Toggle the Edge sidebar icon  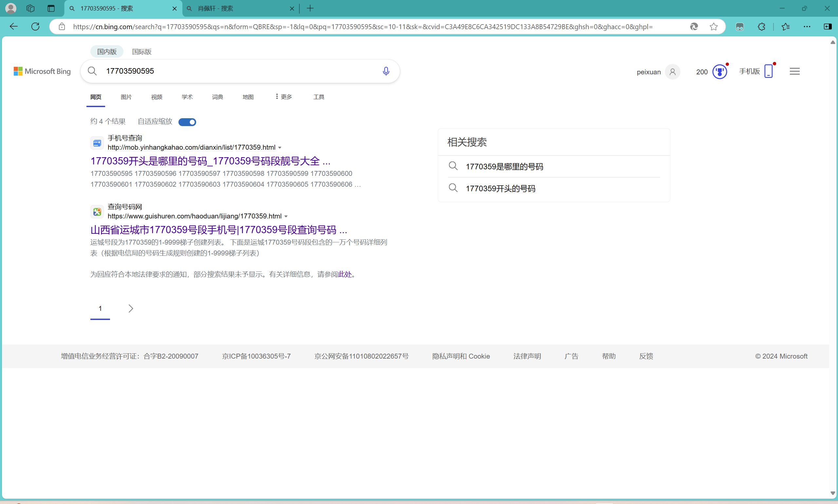pos(828,27)
